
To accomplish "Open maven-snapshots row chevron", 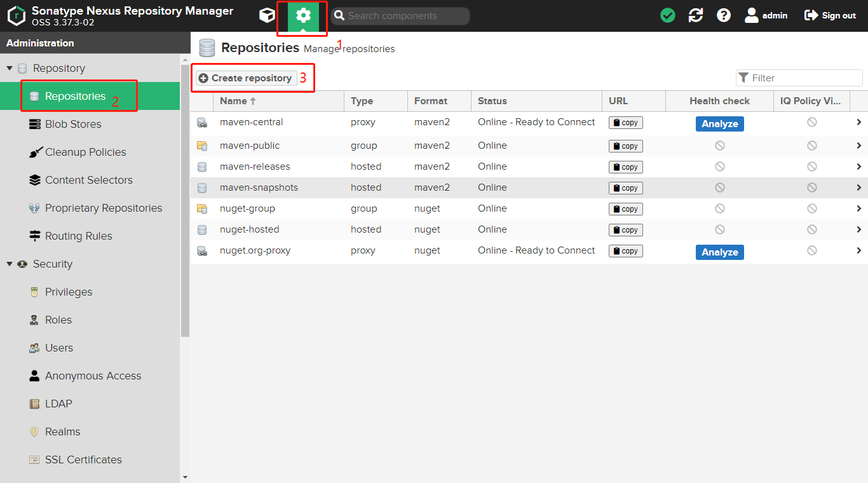I will [x=858, y=187].
